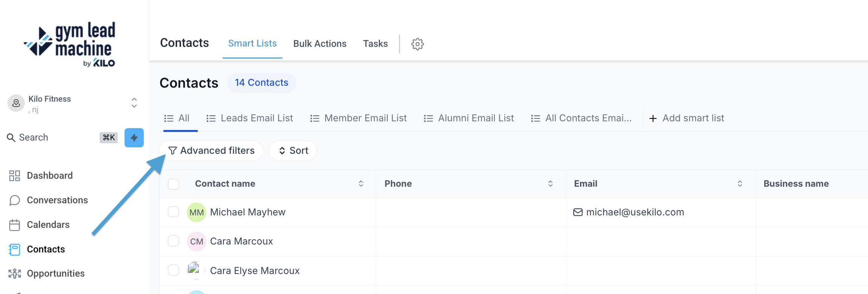Click the blue lightning bolt quick actions button
The image size is (868, 294).
(134, 138)
